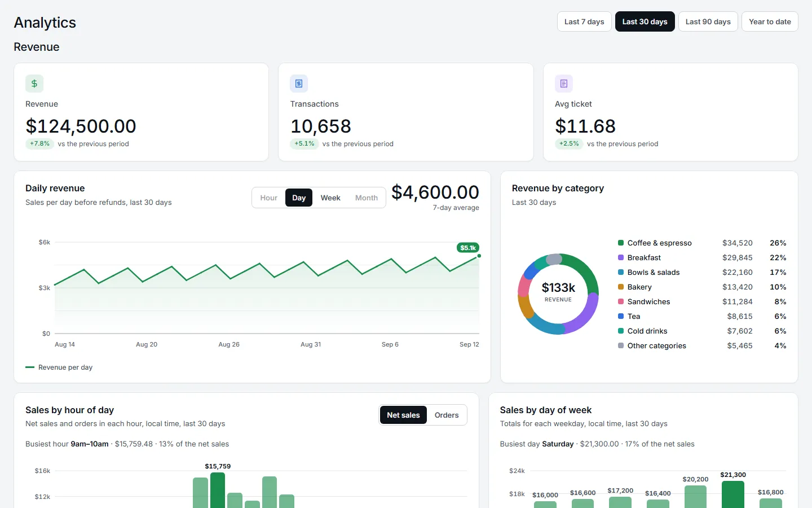Click the Sandwiches pink legend swatch

pos(621,301)
